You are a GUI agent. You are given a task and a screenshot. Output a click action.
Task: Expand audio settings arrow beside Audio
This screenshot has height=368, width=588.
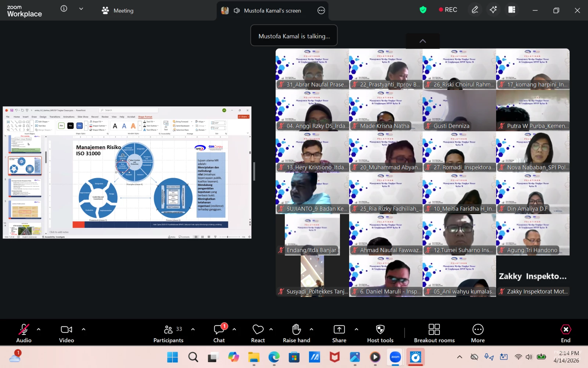(39, 329)
